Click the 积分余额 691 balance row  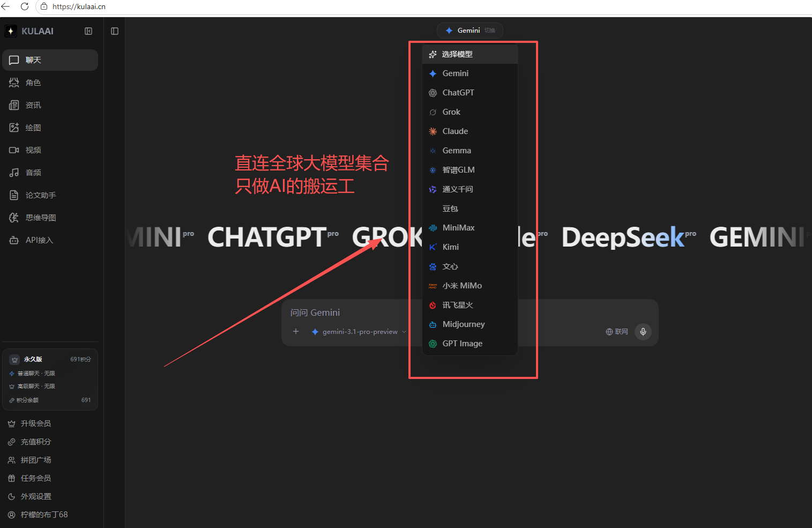point(50,400)
